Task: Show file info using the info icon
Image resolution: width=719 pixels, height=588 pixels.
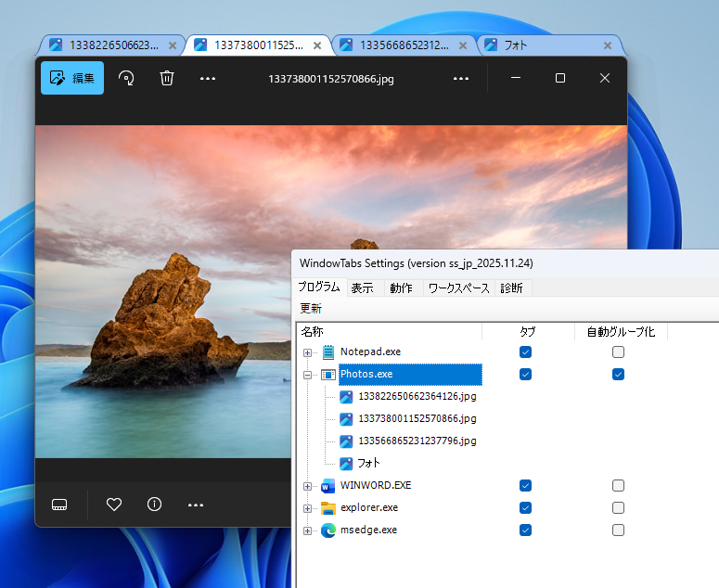Action: click(x=155, y=505)
